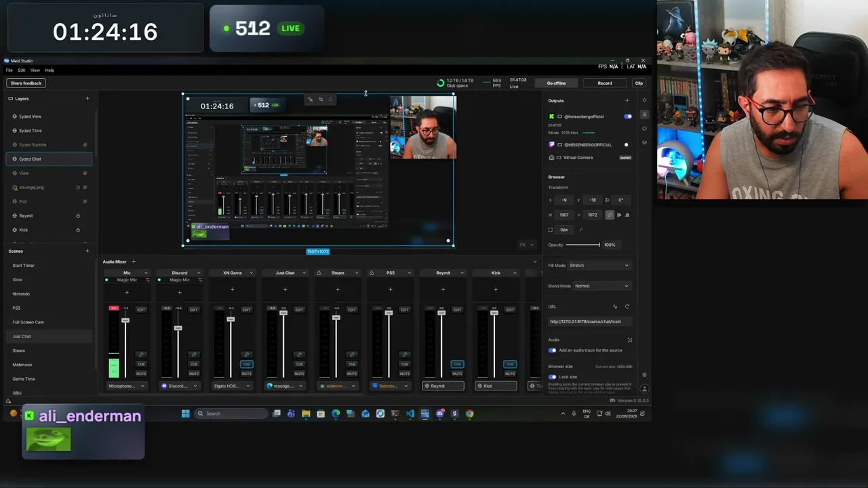Viewport: 868px width, 488px height.
Task: Open settings gear in right sidebar
Action: (x=644, y=375)
